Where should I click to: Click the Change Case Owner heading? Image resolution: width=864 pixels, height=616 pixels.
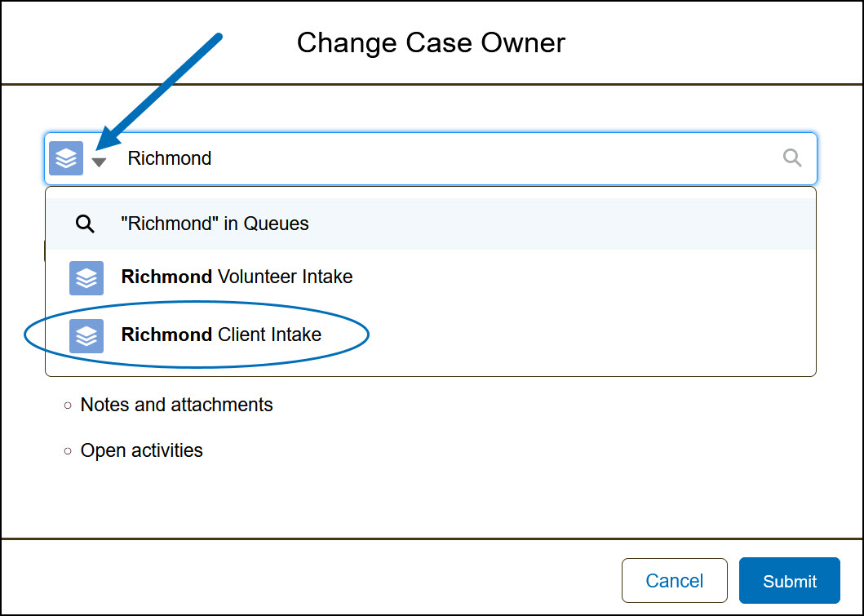pyautogui.click(x=431, y=42)
